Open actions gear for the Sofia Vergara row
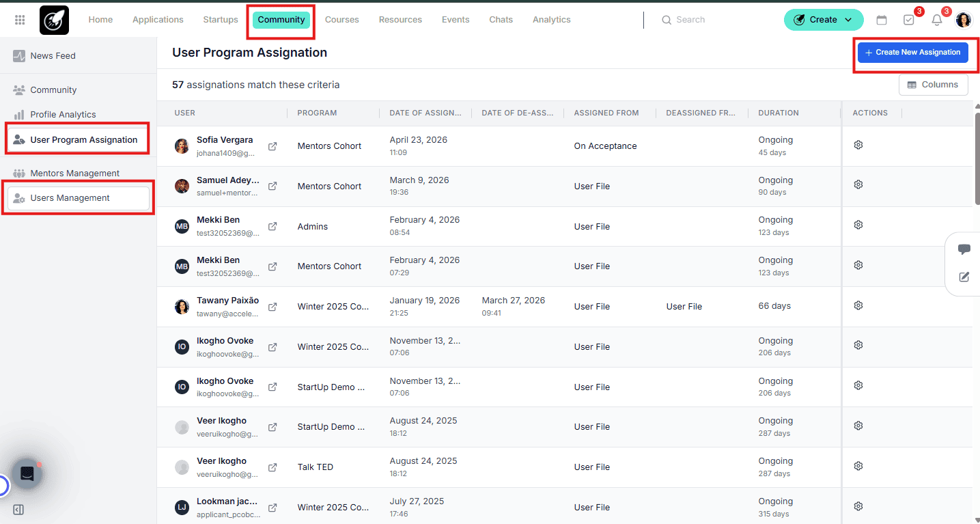 858,145
